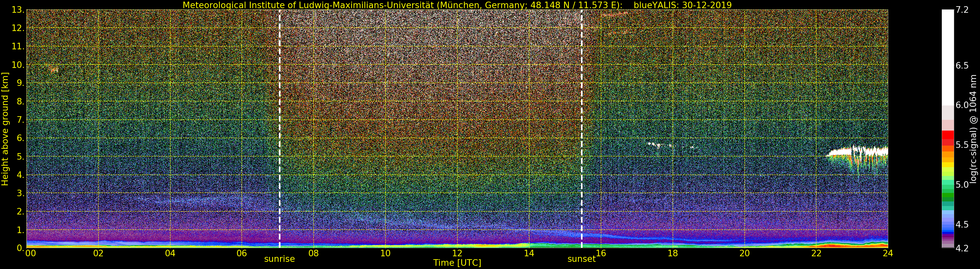
Task: Click the time-axis tick label "22"
Action: click(x=816, y=253)
